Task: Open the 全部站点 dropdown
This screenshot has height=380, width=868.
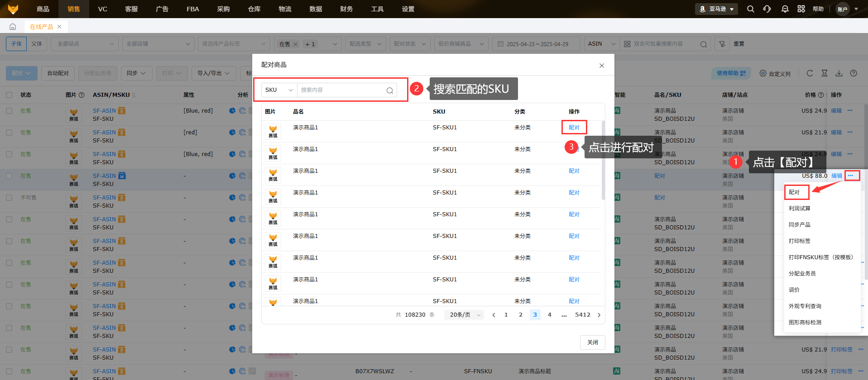Action: tap(85, 44)
